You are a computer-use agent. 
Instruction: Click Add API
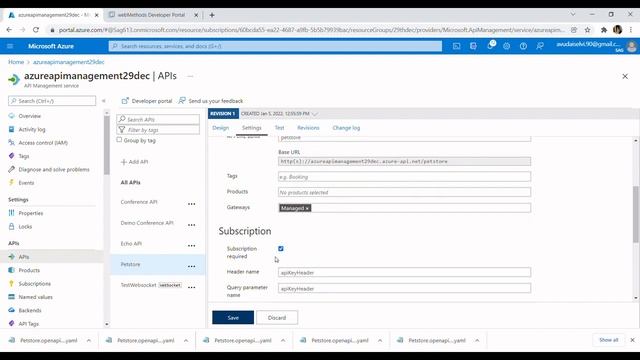(x=135, y=162)
